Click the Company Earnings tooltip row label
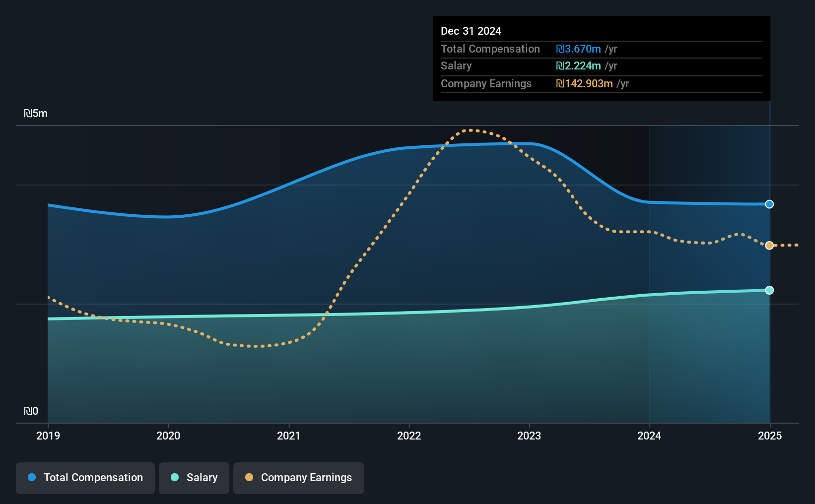 pyautogui.click(x=486, y=83)
